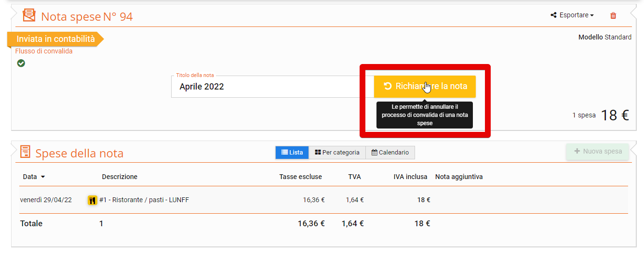Click the 1 spesa count label
The image size is (644, 258).
coord(584,116)
